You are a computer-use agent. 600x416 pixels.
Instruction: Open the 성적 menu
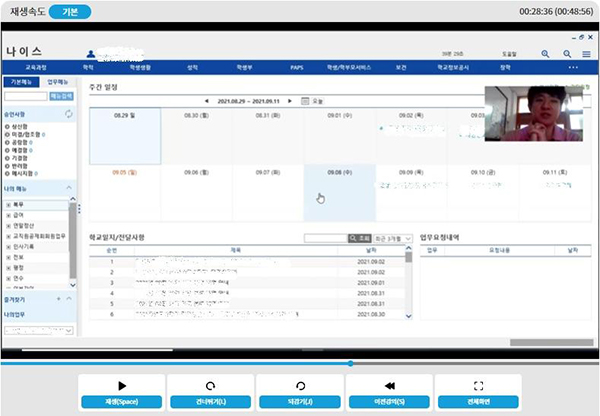pos(192,67)
